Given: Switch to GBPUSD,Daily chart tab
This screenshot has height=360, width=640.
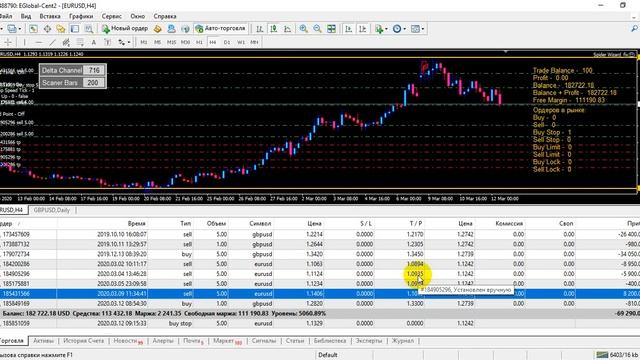Looking at the screenshot, I should point(52,210).
